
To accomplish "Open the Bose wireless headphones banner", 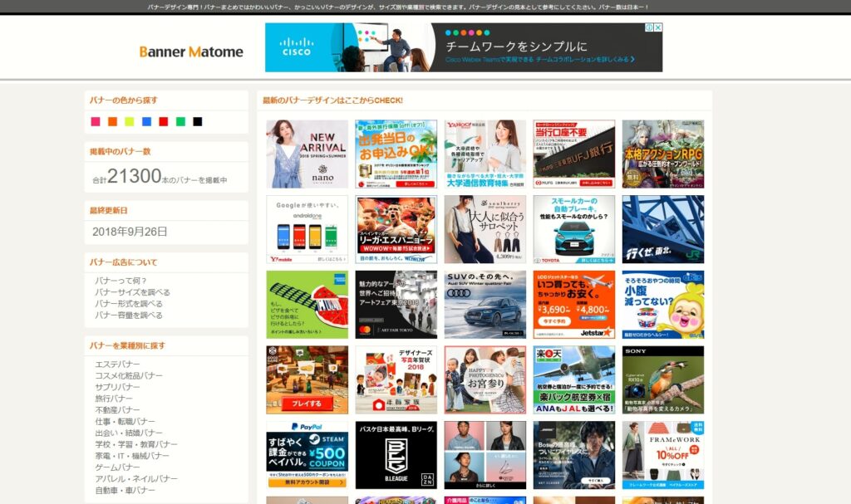I will pyautogui.click(x=574, y=455).
